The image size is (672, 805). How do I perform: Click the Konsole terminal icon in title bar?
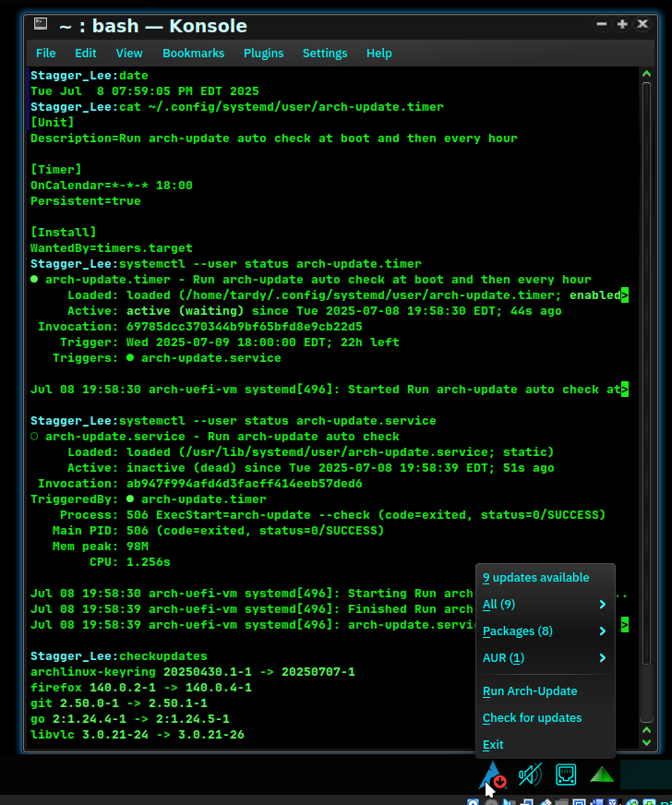coord(41,24)
